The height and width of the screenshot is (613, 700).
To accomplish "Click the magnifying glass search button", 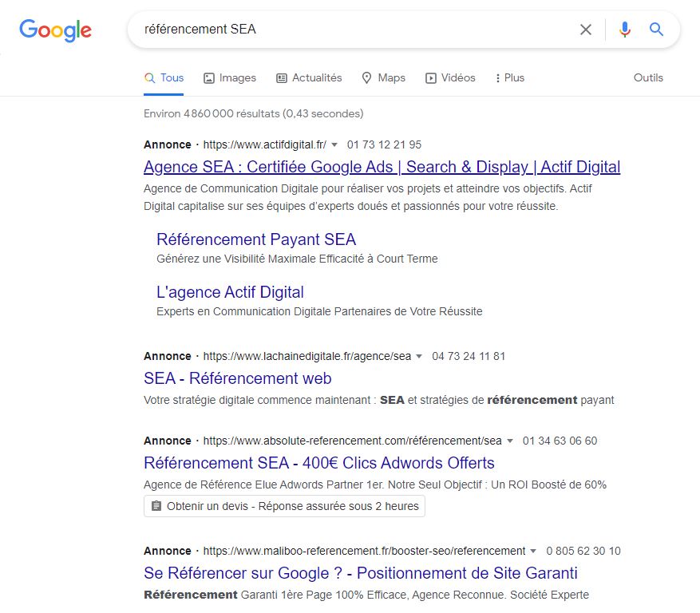I will tap(656, 30).
